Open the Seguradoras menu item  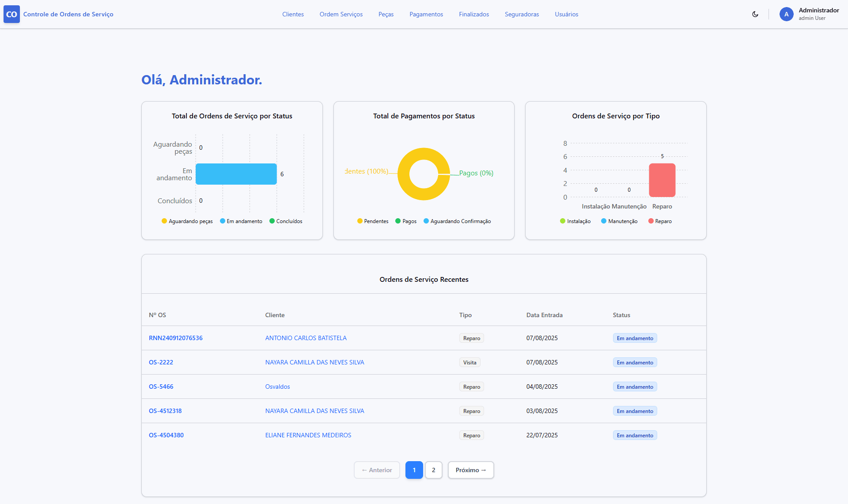(x=522, y=14)
